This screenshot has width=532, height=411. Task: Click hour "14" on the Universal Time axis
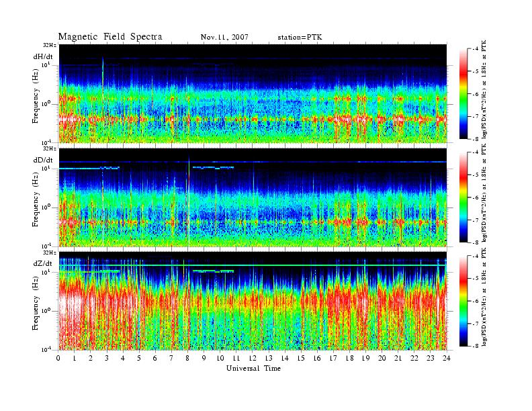[285, 358]
